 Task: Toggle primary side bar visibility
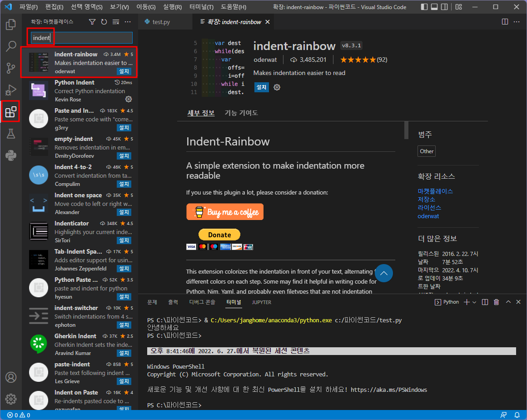[424, 7]
